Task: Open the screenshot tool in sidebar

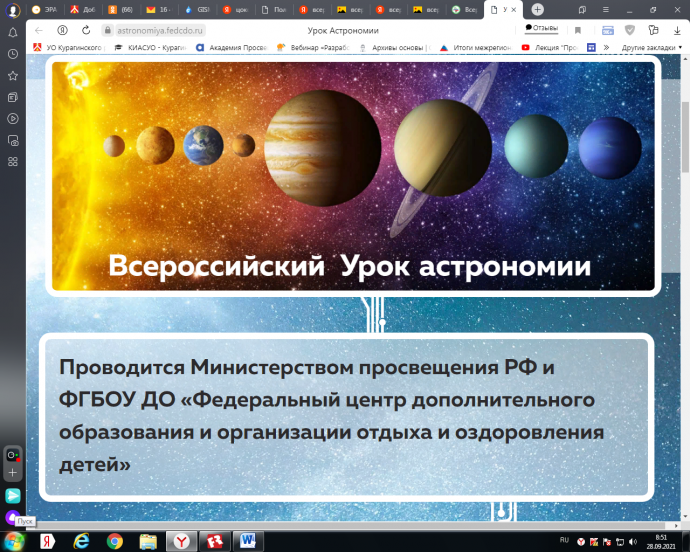Action: click(13, 140)
